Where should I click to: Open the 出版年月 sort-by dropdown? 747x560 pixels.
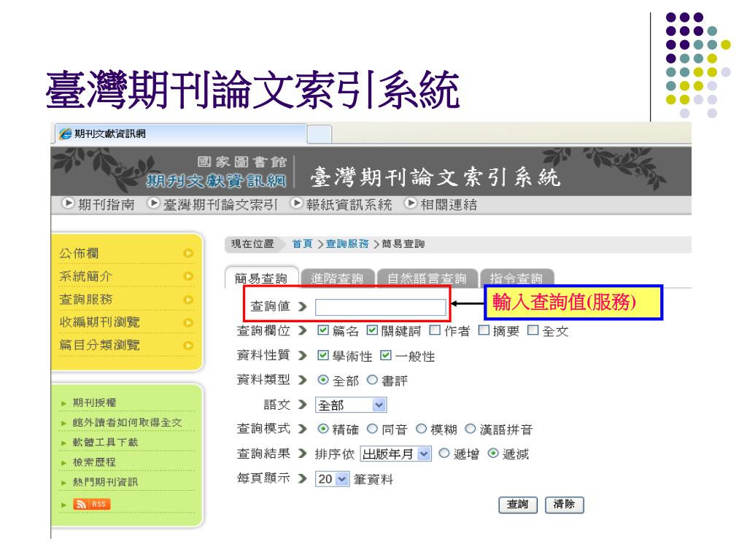coord(396,454)
